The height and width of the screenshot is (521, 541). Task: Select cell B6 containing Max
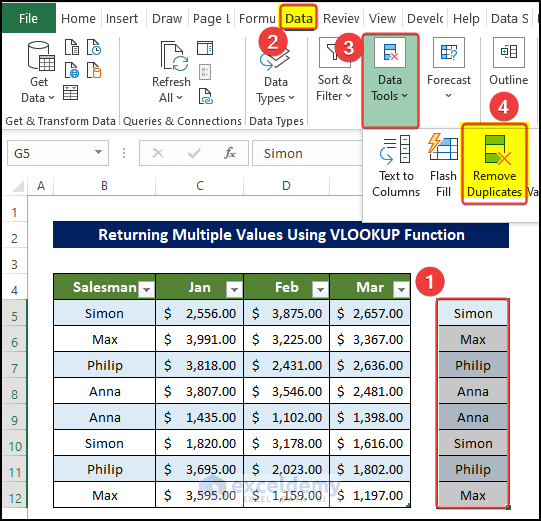point(105,339)
